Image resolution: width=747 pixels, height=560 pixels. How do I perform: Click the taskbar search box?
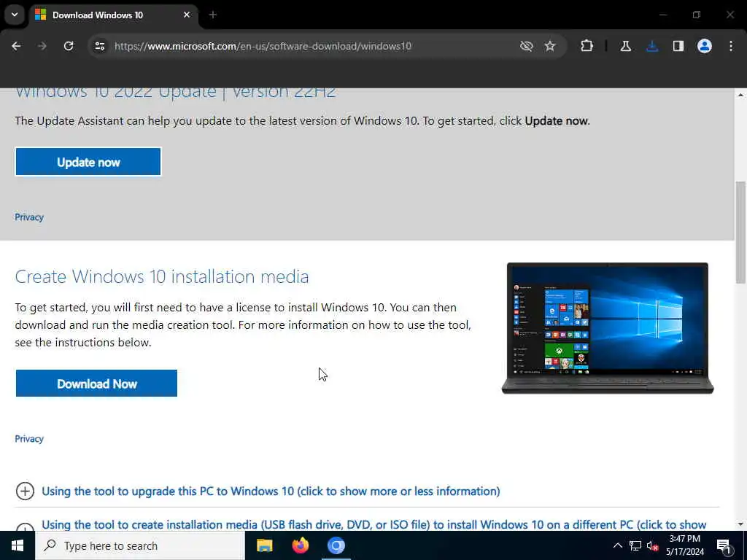tap(139, 545)
